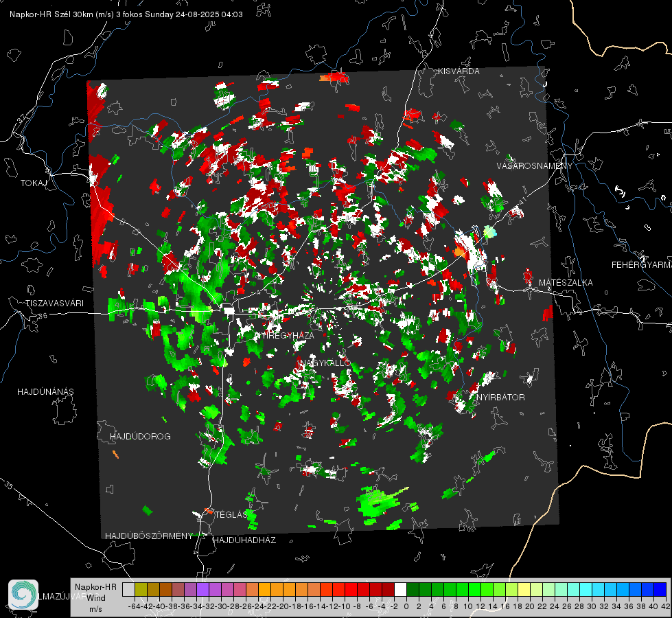Screen dimensions: 672x618
Task: Select the grey -64 swatch in the wind legend
Action: tap(128, 589)
